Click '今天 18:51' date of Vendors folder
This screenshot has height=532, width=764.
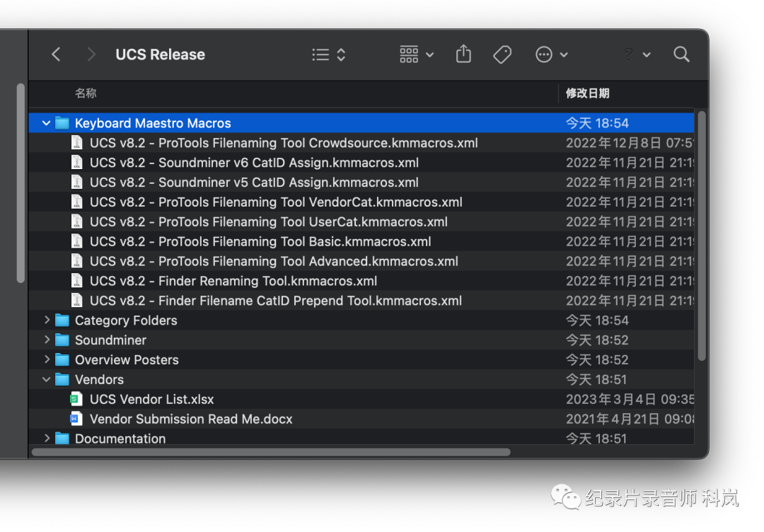(x=596, y=379)
